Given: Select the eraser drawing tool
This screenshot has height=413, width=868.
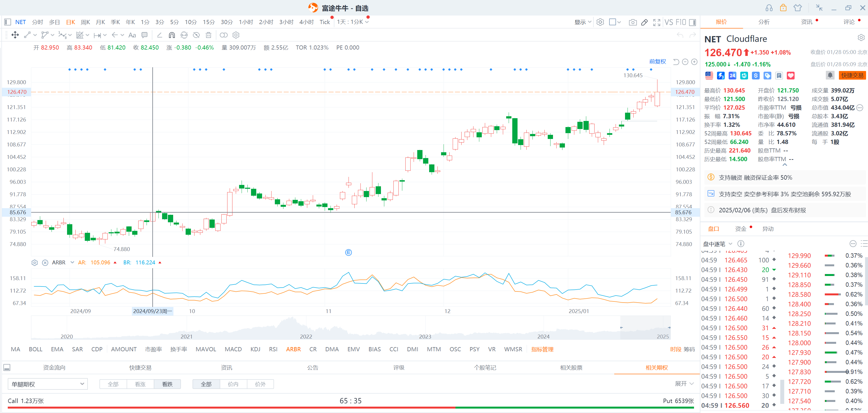Looking at the screenshot, I should click(x=160, y=35).
